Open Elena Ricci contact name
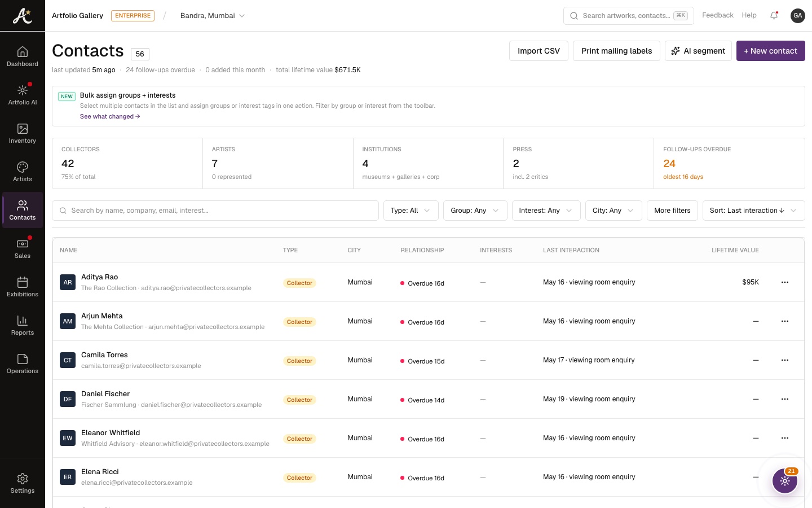This screenshot has width=812, height=508. pyautogui.click(x=100, y=472)
